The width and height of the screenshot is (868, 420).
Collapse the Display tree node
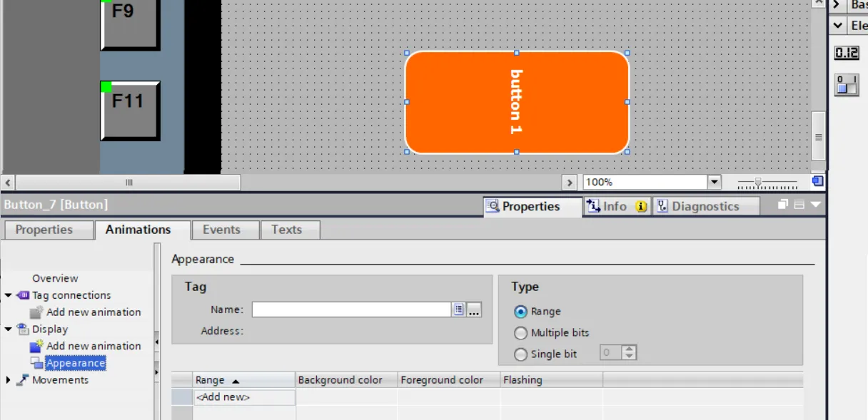point(8,329)
